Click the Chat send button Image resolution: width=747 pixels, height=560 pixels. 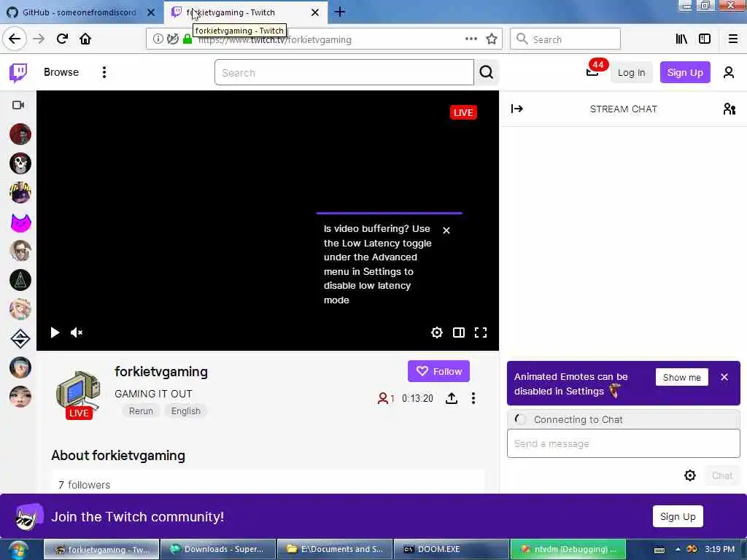(721, 475)
